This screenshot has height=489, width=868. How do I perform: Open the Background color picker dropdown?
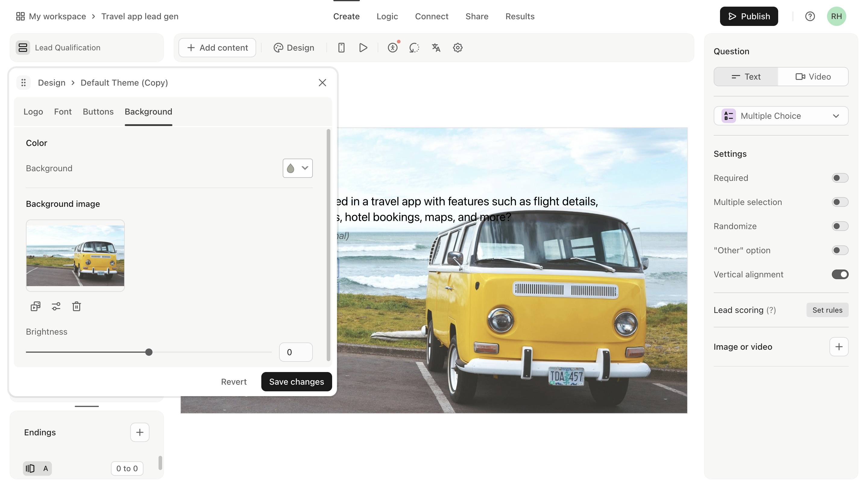[x=297, y=168]
